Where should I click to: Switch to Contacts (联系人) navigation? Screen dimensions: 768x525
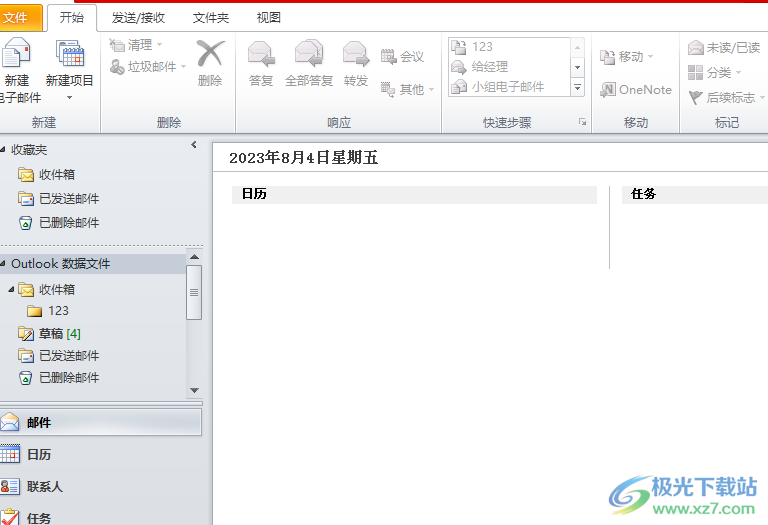[100, 486]
